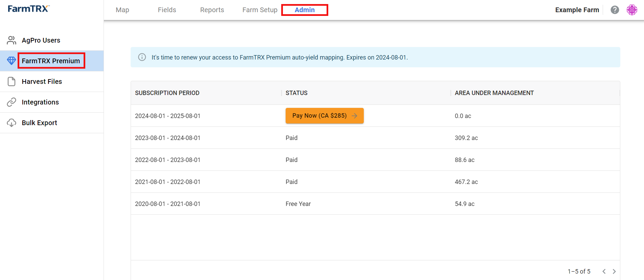Click Pay Now (CA $285) button
This screenshot has height=280, width=644.
tap(325, 116)
